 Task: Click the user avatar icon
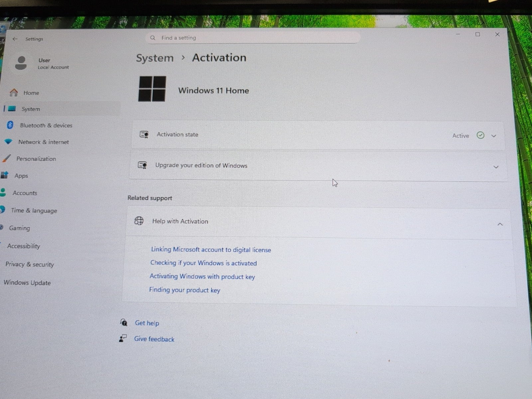21,63
